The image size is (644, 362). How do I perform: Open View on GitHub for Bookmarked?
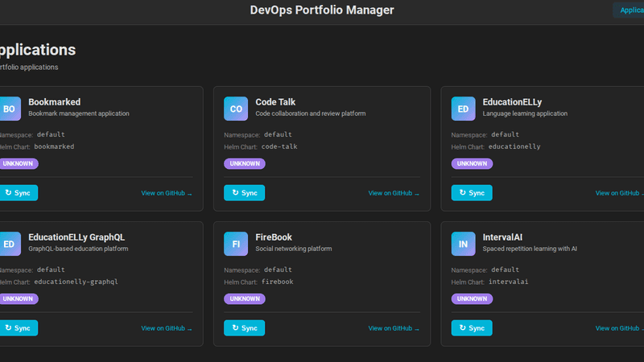[x=167, y=193]
